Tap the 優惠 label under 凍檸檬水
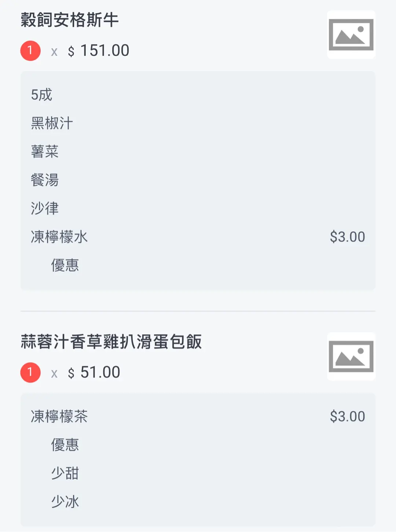Viewport: 396px width, 532px height. 65,265
